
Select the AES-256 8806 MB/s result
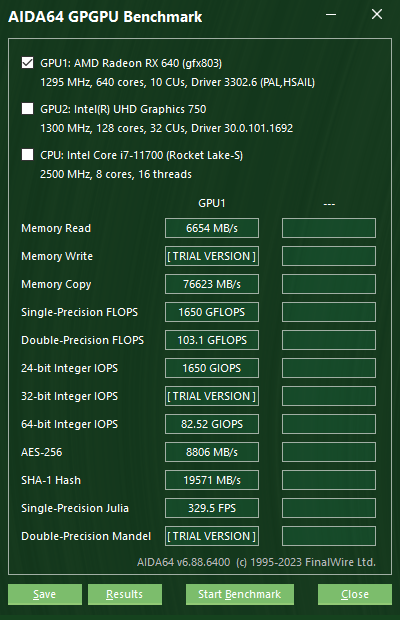[x=212, y=452]
